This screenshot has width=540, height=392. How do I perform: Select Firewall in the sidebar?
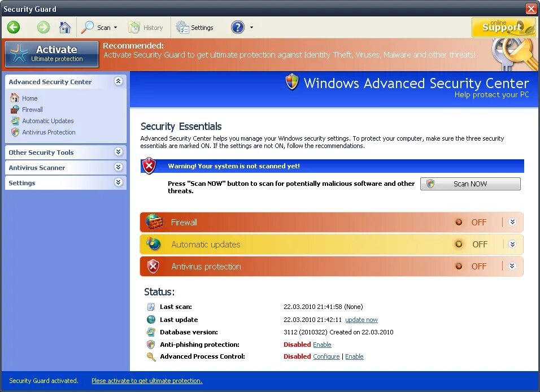(32, 110)
